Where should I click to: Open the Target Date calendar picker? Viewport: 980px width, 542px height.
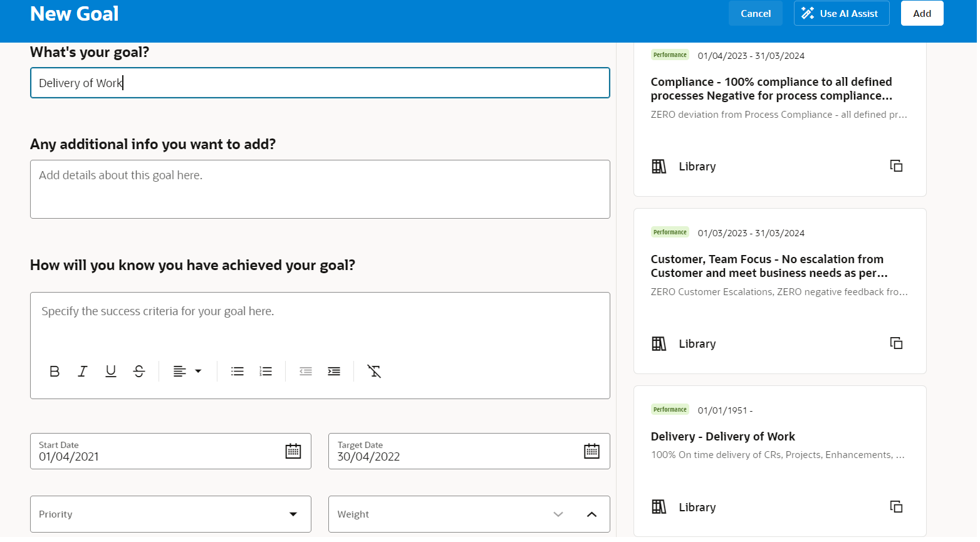click(591, 451)
